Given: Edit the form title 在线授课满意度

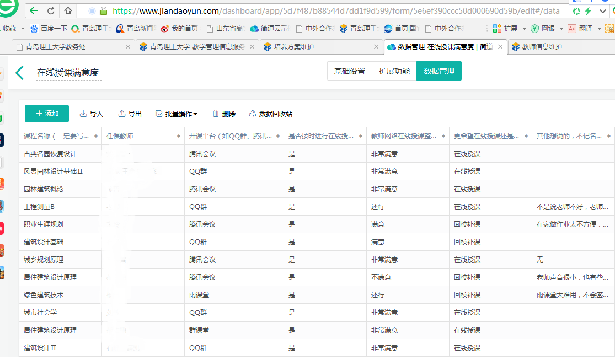Looking at the screenshot, I should (68, 72).
